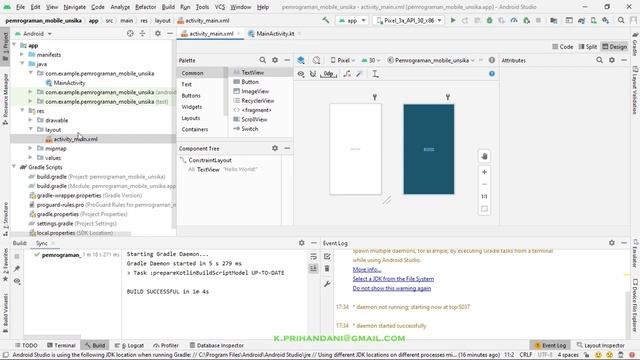Clear the Event Log with trash icon
640x360 pixels.
[x=327, y=269]
